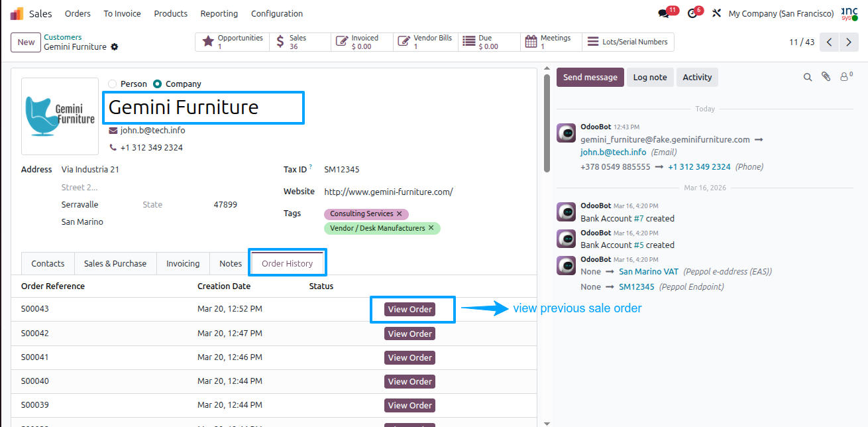
Task: Go to the next customer record arrow
Action: (x=849, y=42)
